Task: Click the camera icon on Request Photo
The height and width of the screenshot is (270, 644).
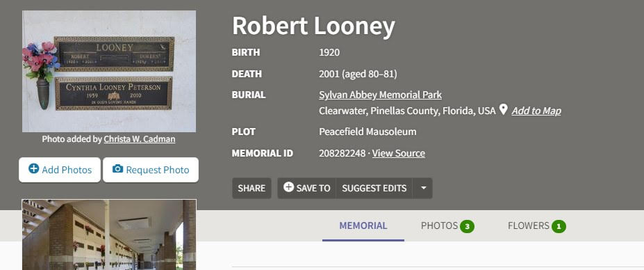Action: [117, 168]
